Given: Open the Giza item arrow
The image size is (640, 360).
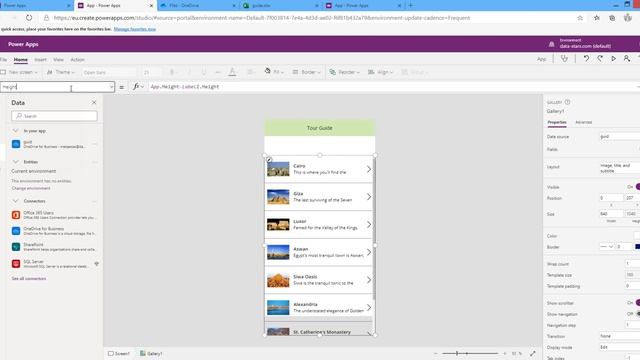Looking at the screenshot, I should 369,197.
